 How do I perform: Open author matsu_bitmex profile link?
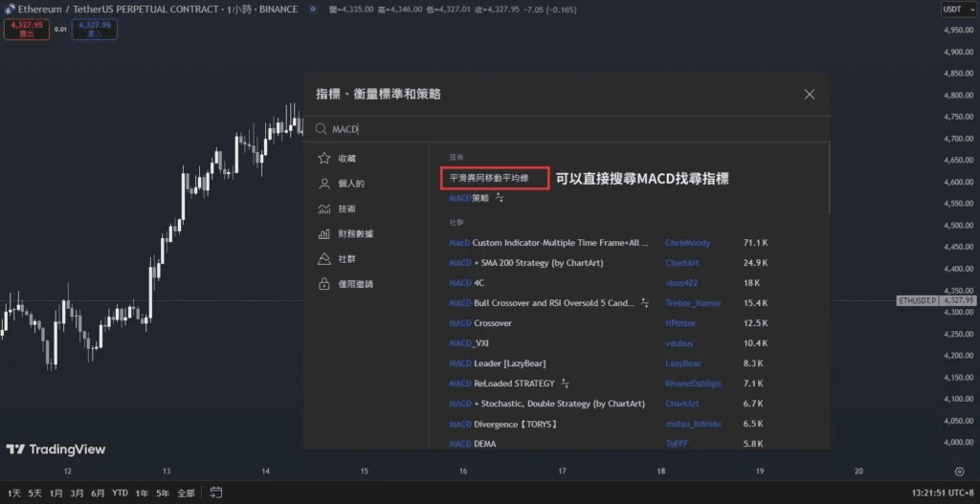point(693,424)
